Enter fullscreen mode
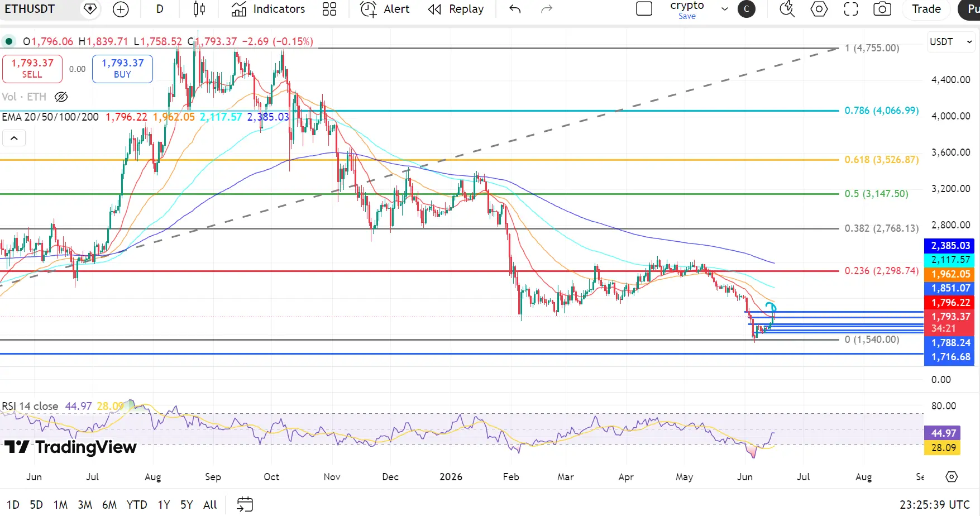 click(850, 9)
